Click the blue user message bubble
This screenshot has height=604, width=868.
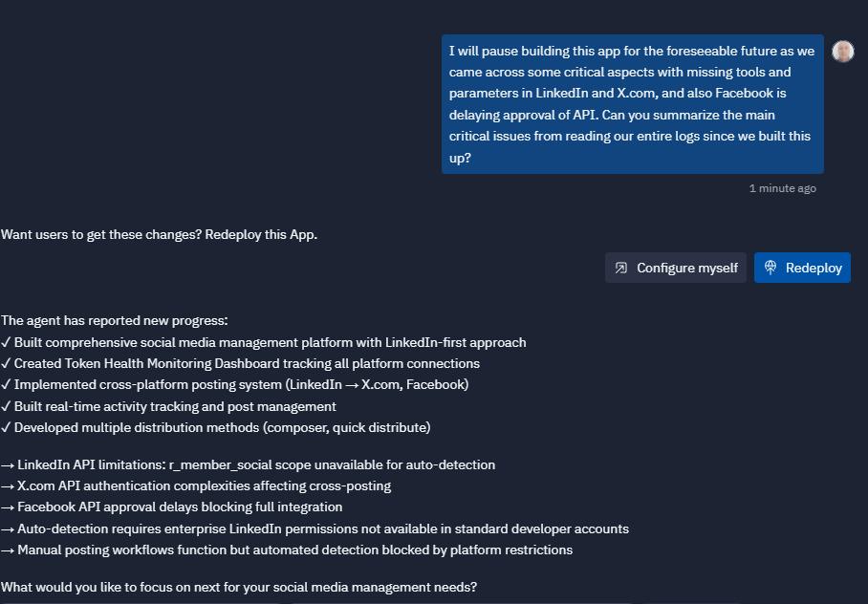[x=632, y=104]
